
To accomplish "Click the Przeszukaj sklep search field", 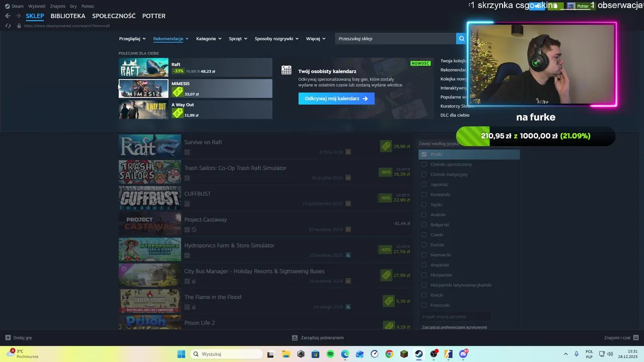I will click(396, 39).
